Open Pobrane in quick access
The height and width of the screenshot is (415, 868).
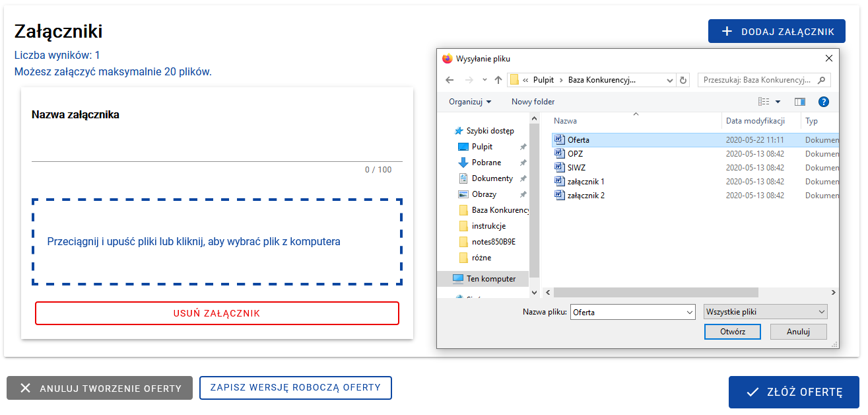pos(486,163)
